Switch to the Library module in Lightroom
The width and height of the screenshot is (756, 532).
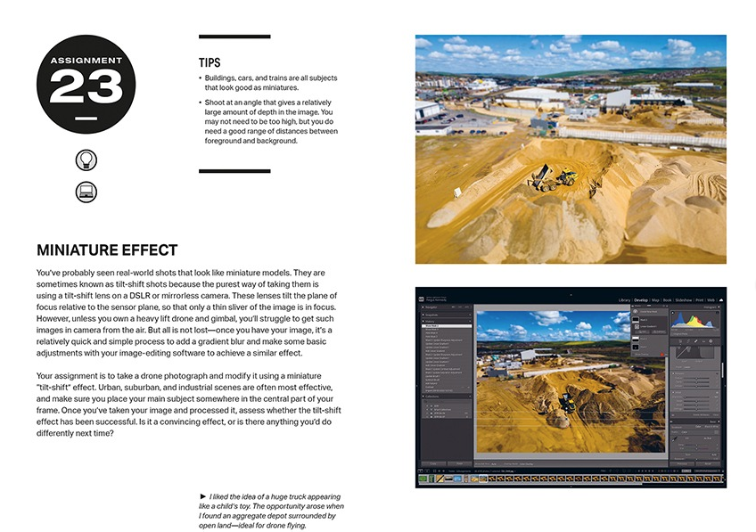click(624, 300)
